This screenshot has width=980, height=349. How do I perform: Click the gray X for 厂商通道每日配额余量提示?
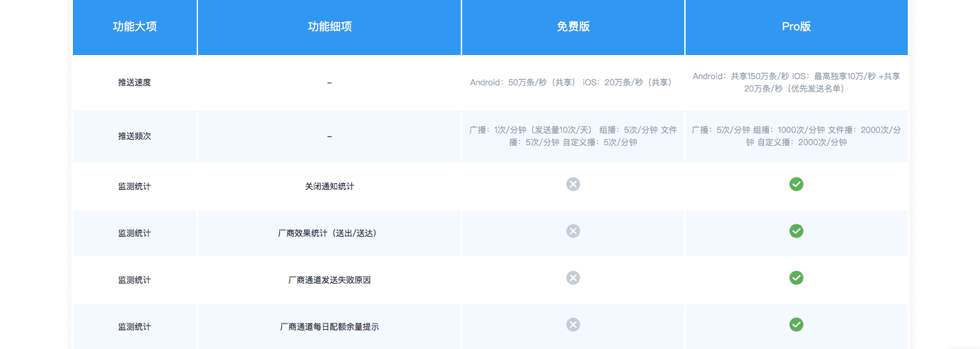coord(573,324)
